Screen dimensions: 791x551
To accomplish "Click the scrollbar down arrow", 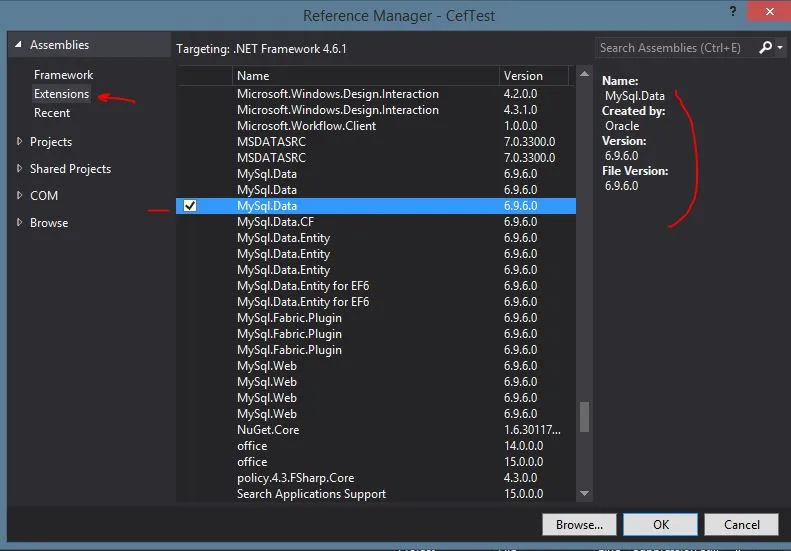I will 584,493.
